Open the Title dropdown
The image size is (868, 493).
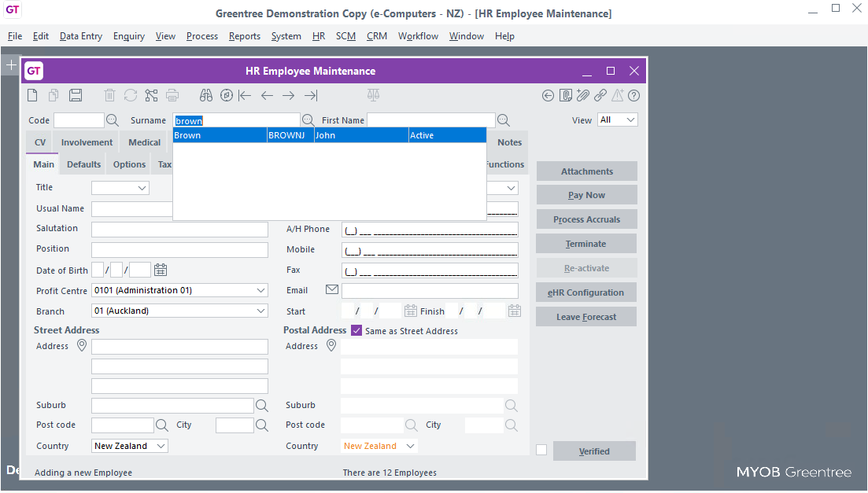point(120,188)
